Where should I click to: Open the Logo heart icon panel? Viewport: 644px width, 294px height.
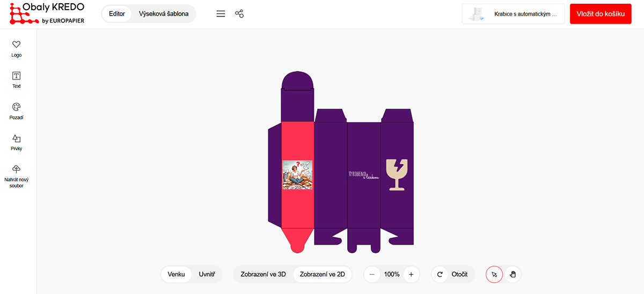(x=17, y=45)
